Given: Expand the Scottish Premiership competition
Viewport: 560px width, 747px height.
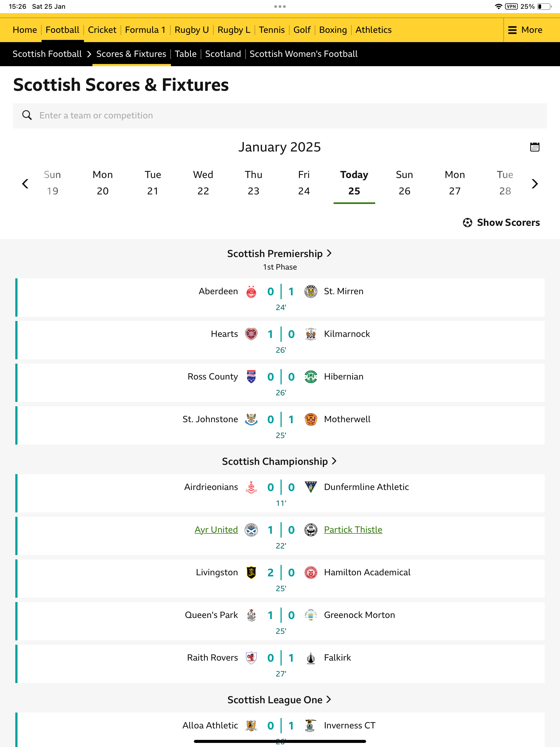Looking at the screenshot, I should click(280, 254).
